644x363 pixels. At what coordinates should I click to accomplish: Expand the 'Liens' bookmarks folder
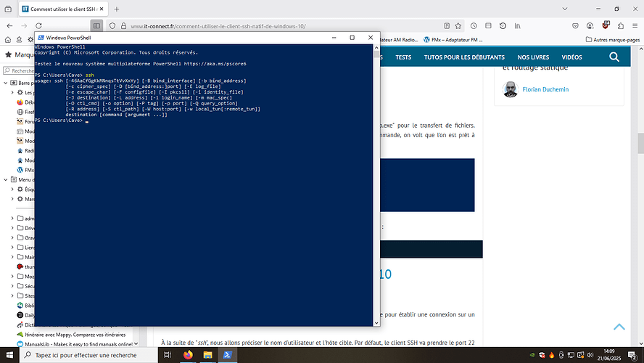point(12,248)
